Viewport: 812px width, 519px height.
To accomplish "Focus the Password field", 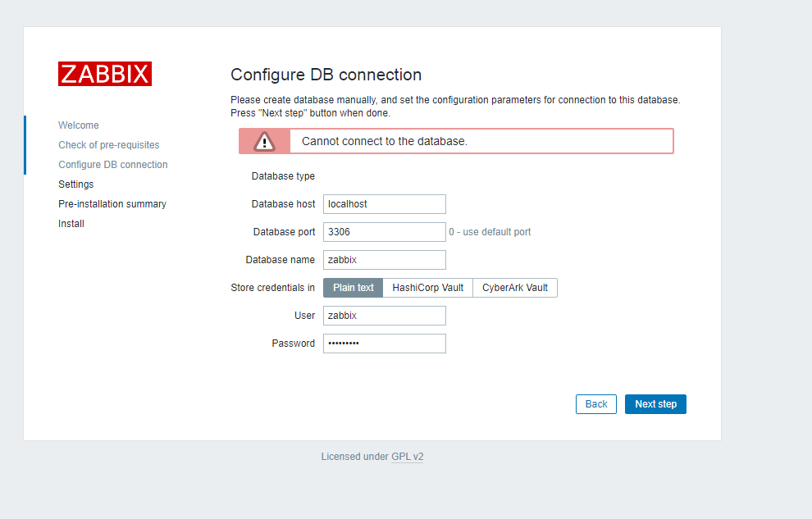I will coord(385,344).
